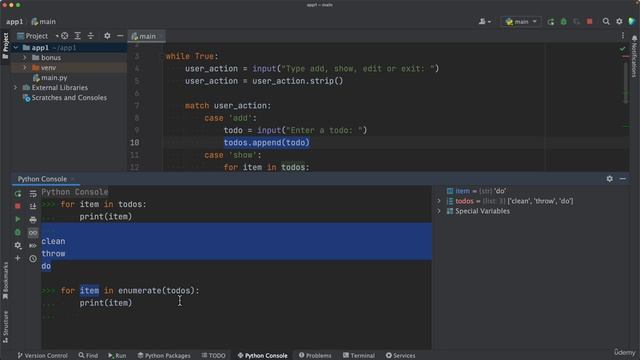Open the user account menu icon
Viewport: 640px width, 360px height.
coord(484,22)
